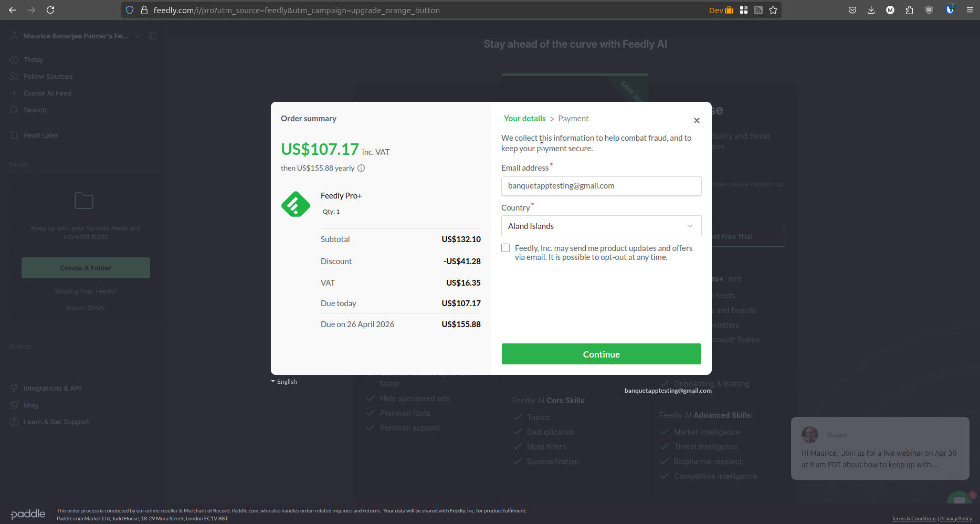
Task: Open the Privacy Policy link
Action: pos(956,519)
